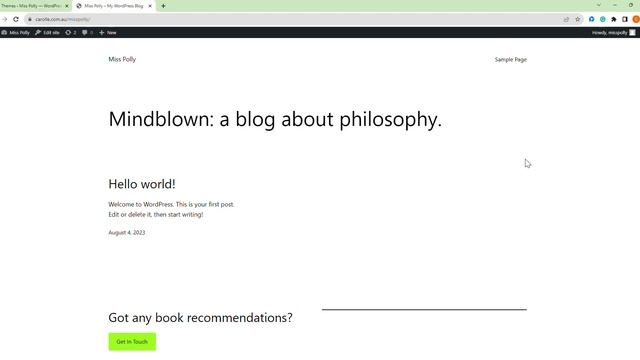This screenshot has width=640, height=360.
Task: Open the blue extension icon in toolbar
Action: click(x=591, y=19)
